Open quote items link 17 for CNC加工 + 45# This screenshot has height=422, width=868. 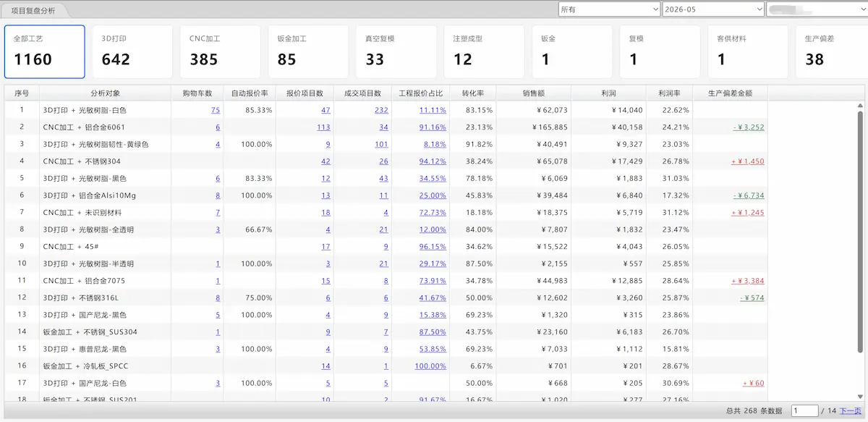325,247
